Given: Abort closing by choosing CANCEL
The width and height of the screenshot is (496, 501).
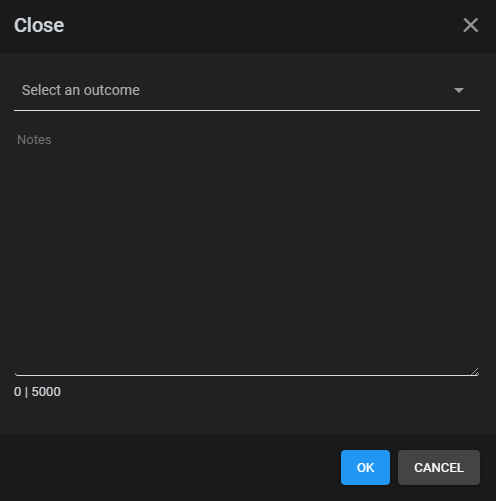Looking at the screenshot, I should tap(439, 467).
